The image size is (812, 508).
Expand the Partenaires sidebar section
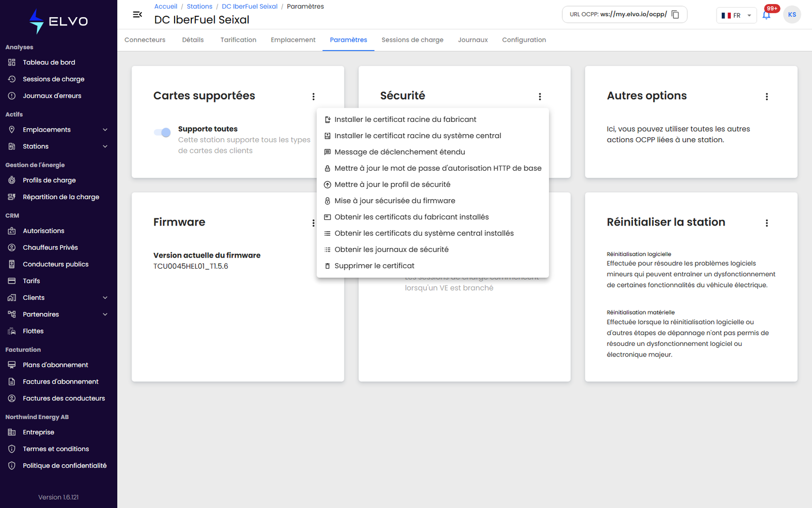(x=105, y=314)
